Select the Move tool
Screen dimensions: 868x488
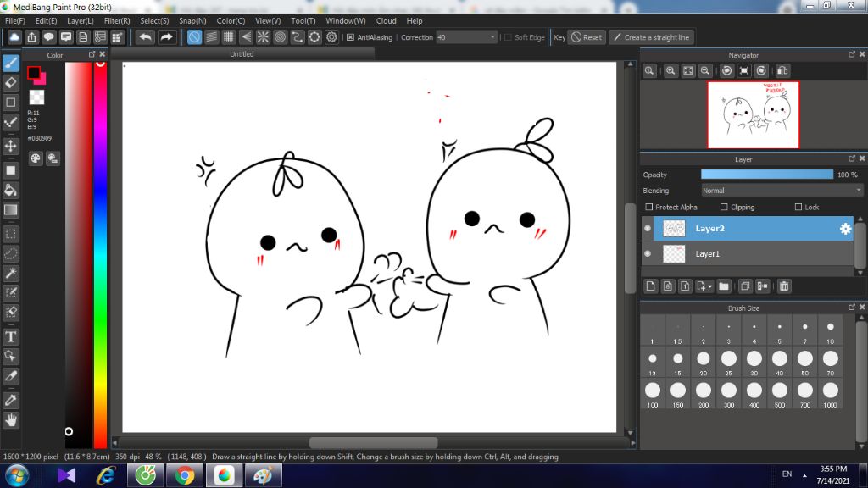(x=10, y=146)
